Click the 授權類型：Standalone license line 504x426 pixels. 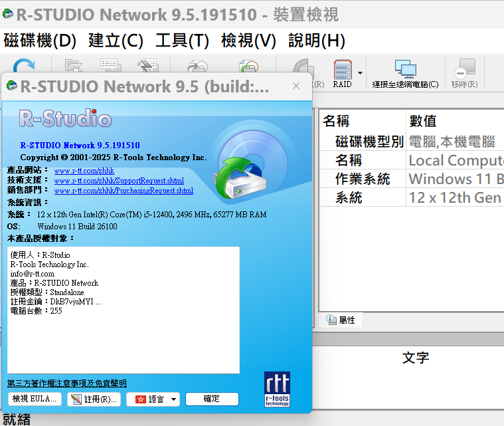point(47,292)
